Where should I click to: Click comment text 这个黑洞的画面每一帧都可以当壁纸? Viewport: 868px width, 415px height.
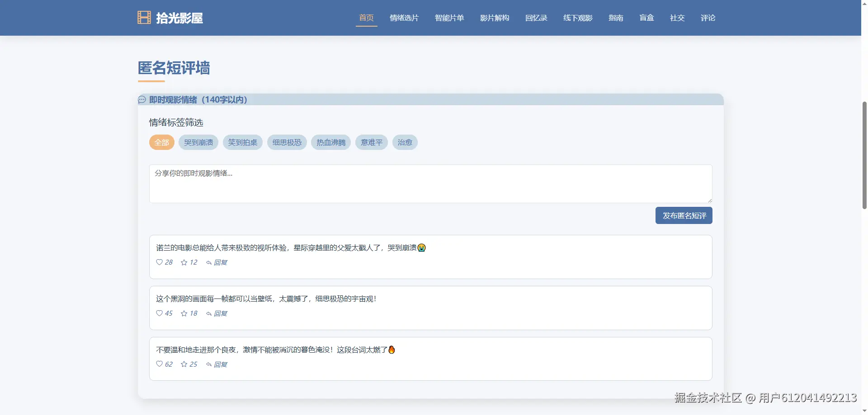(214, 299)
